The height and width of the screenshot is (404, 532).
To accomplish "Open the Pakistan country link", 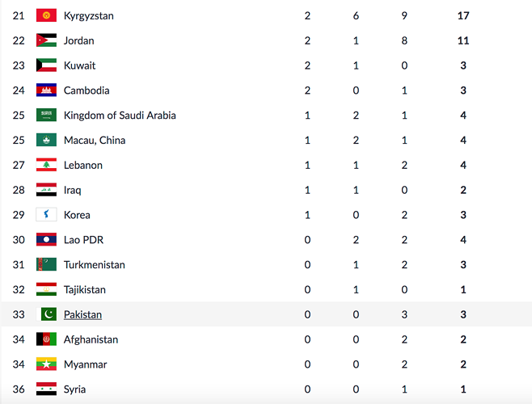I will pyautogui.click(x=82, y=314).
